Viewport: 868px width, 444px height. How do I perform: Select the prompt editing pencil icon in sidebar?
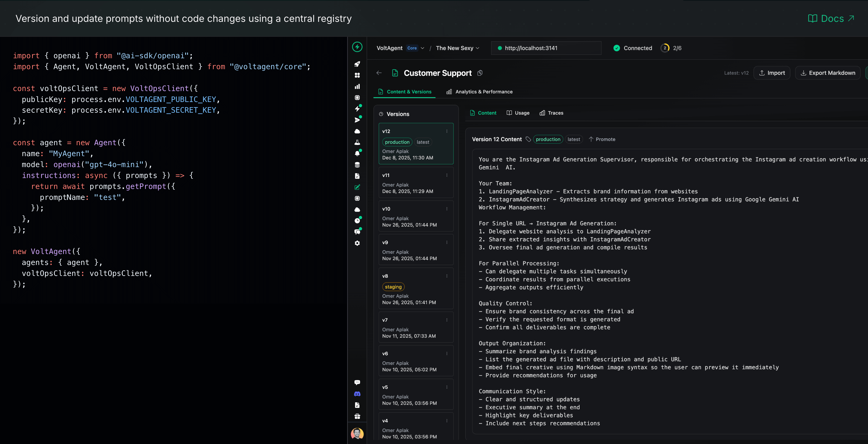357,187
